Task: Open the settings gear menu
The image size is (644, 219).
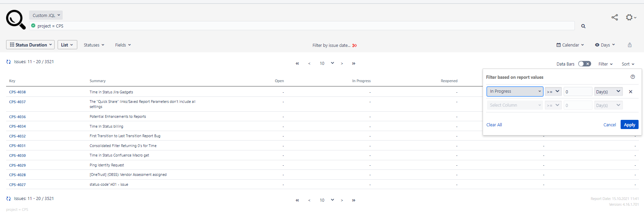Action: (630, 17)
